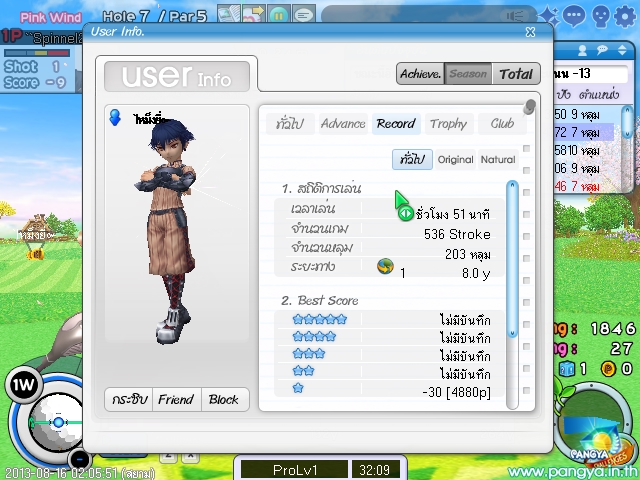Click the player icon in the right panel header
Screen dimensions: 640x480
582,50
